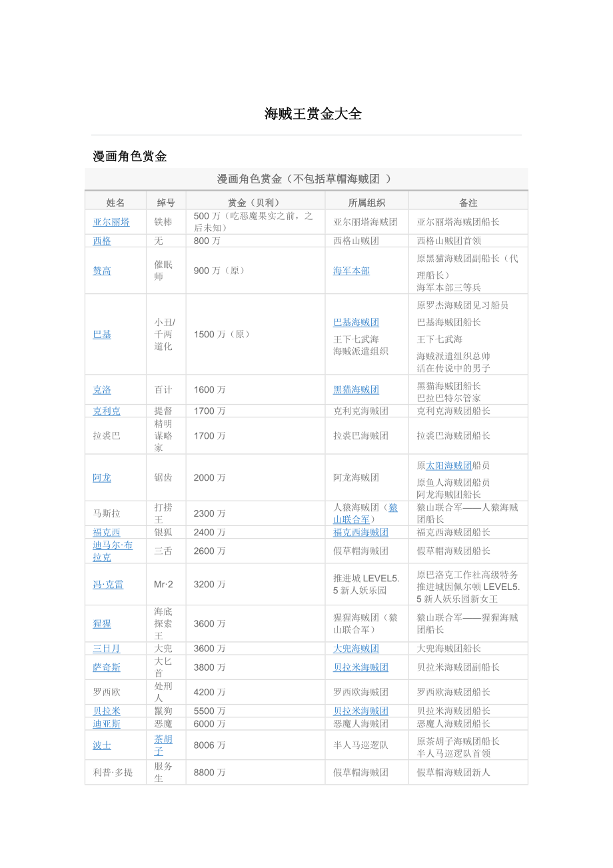Image resolution: width=613 pixels, height=868 pixels.
Task: Open the 萨奇斯 name link
Action: 107,667
